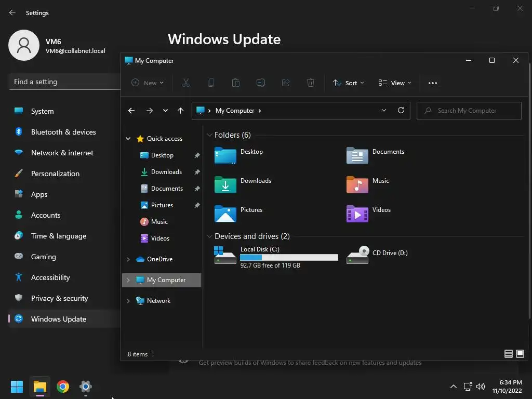Select the CD Drive (D:)
This screenshot has height=399, width=532.
coord(377,255)
